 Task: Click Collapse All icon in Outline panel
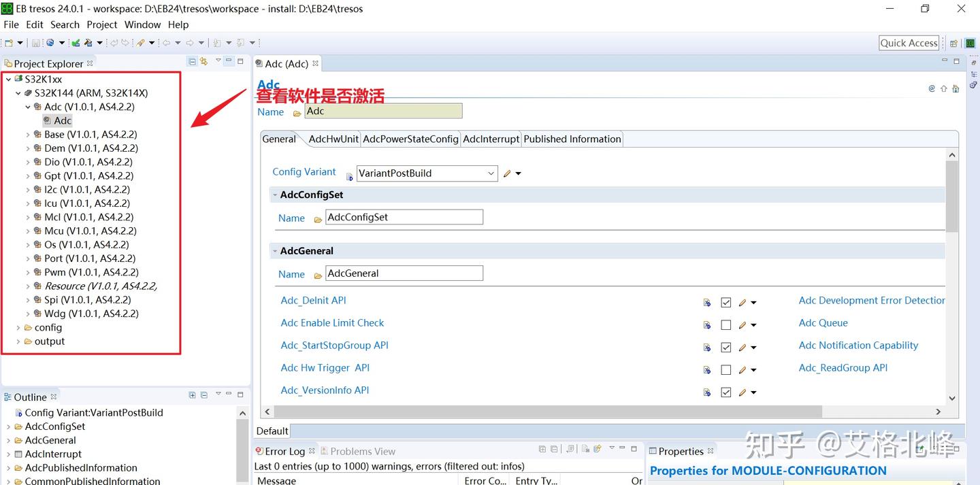(204, 395)
